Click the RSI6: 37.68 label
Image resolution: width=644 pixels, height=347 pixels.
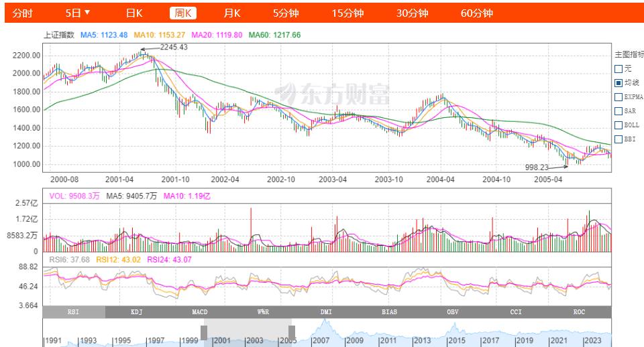69,260
